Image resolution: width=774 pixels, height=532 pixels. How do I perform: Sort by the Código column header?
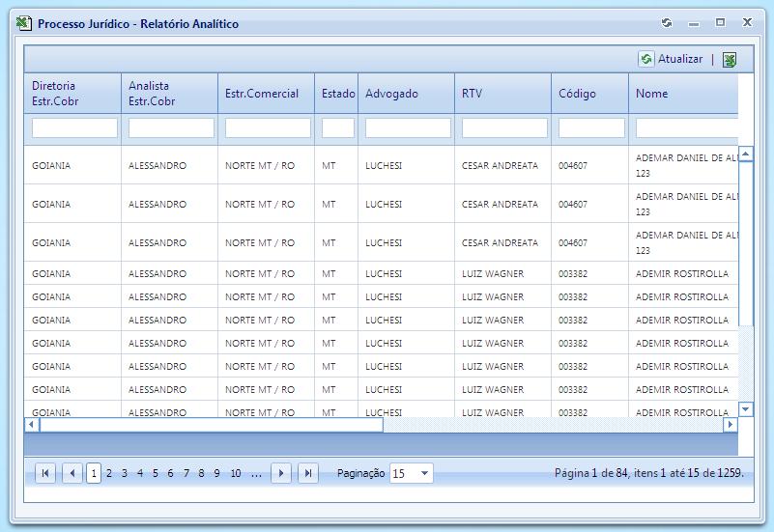click(x=577, y=94)
